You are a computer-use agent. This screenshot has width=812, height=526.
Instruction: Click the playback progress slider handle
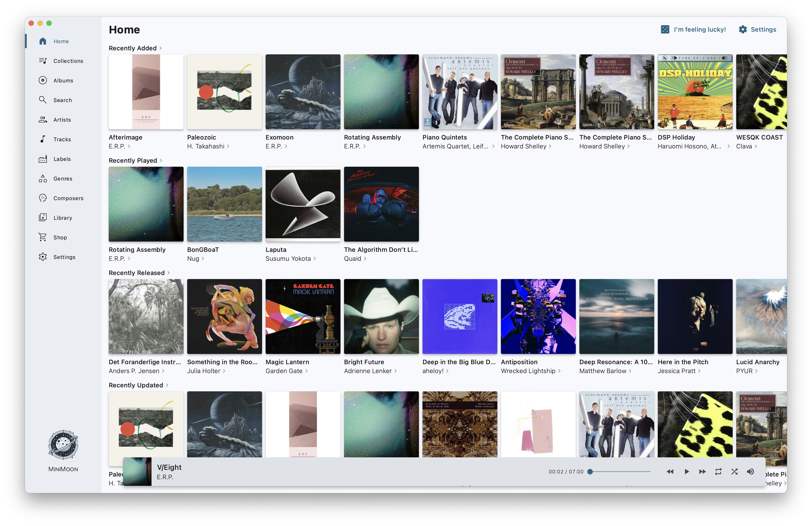click(590, 472)
